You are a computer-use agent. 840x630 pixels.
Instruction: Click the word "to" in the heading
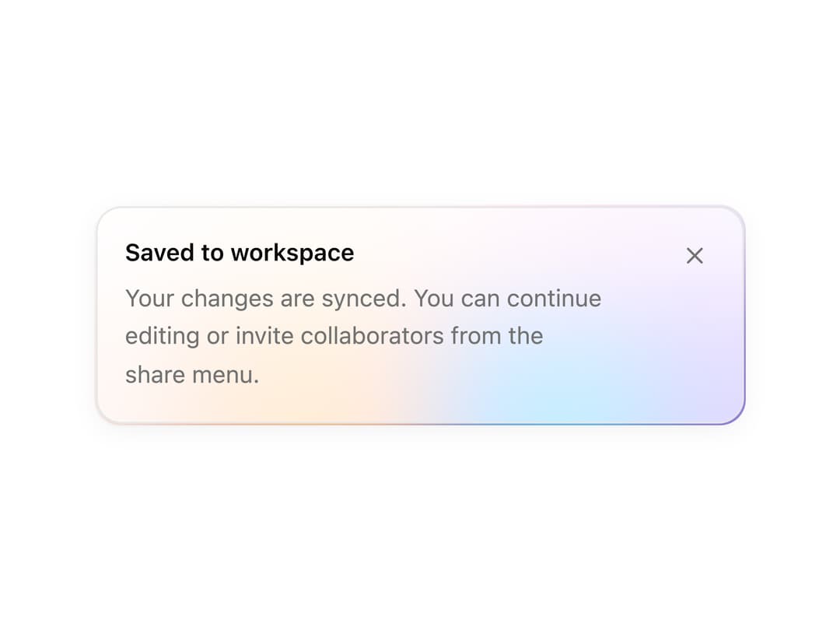[212, 254]
